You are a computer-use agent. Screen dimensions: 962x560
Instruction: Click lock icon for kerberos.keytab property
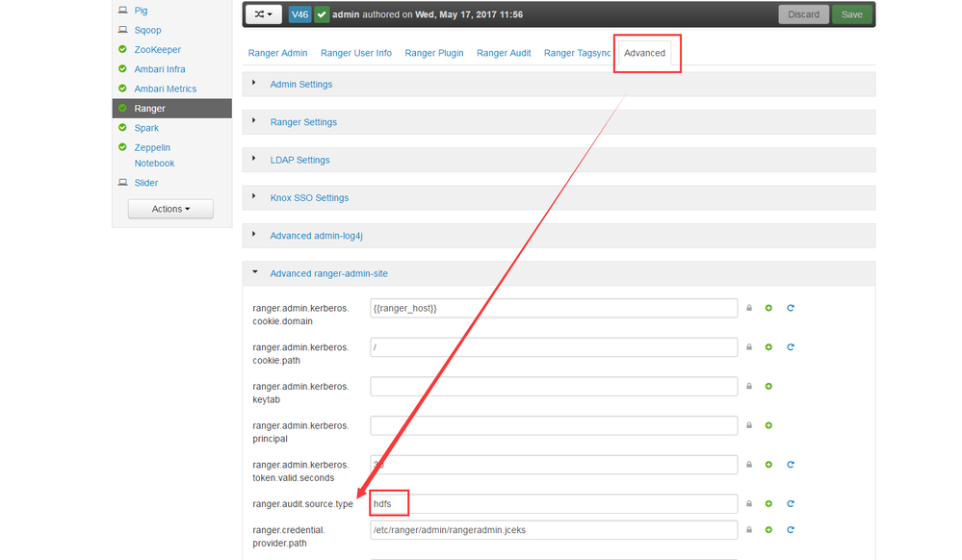pos(749,387)
